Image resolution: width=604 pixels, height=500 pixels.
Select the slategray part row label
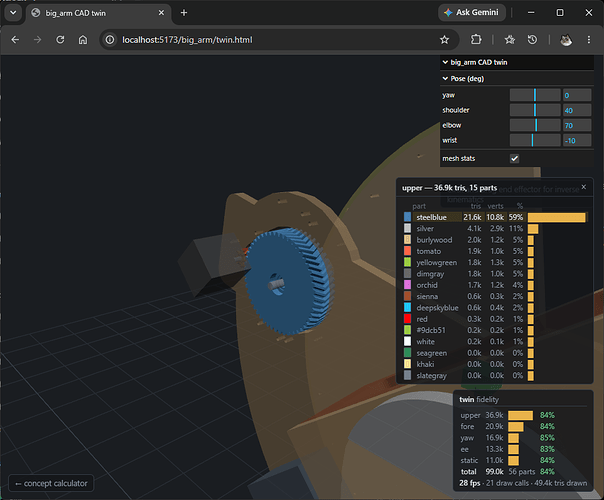(x=431, y=376)
